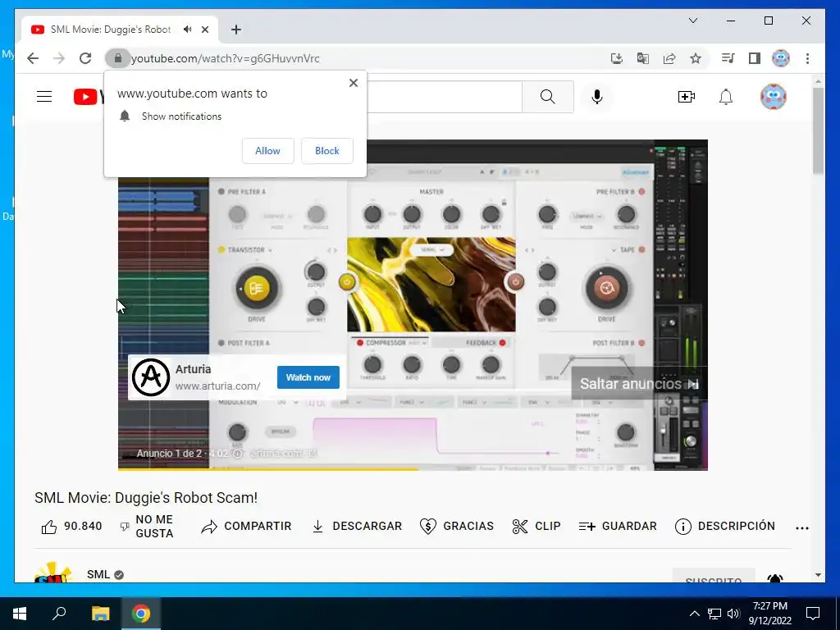Image resolution: width=840 pixels, height=630 pixels.
Task: Open the volume tray icon
Action: pos(733,614)
